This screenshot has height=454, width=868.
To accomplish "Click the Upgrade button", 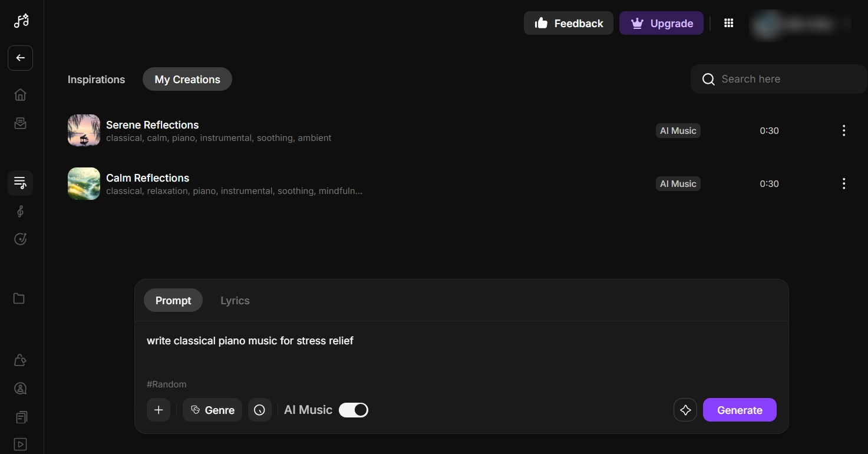I will pyautogui.click(x=661, y=23).
